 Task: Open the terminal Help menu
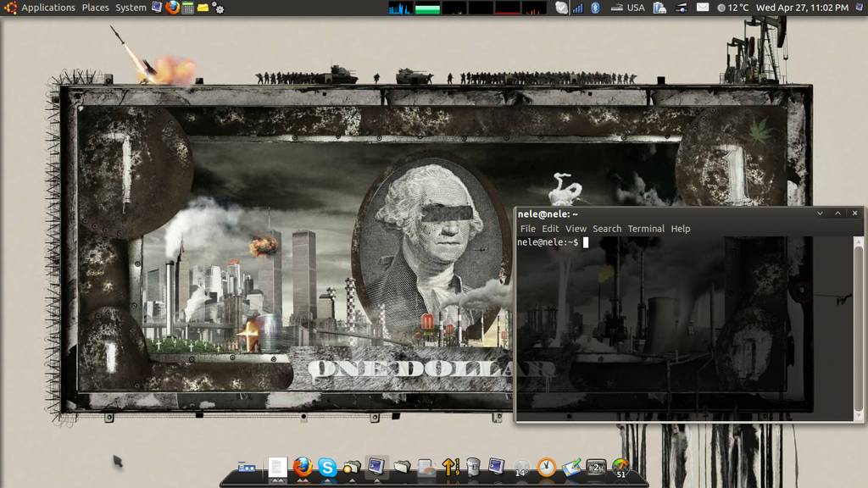pyautogui.click(x=681, y=229)
